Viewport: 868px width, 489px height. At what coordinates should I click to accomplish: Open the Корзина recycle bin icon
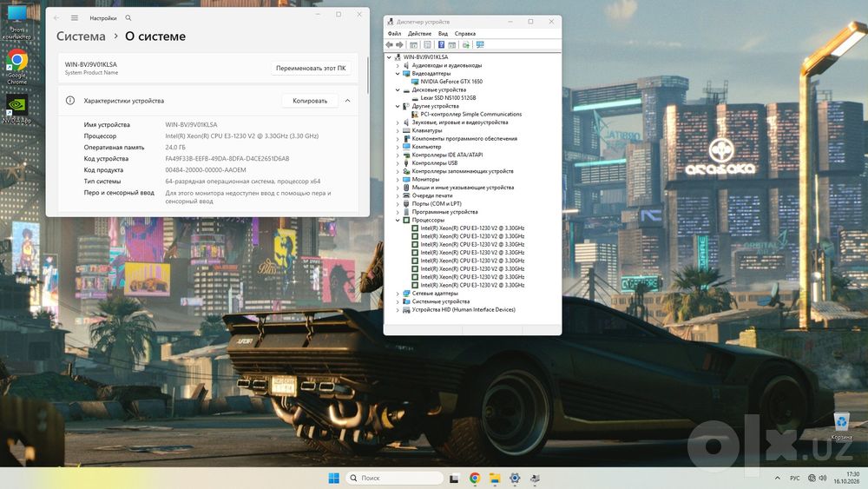[x=841, y=426]
